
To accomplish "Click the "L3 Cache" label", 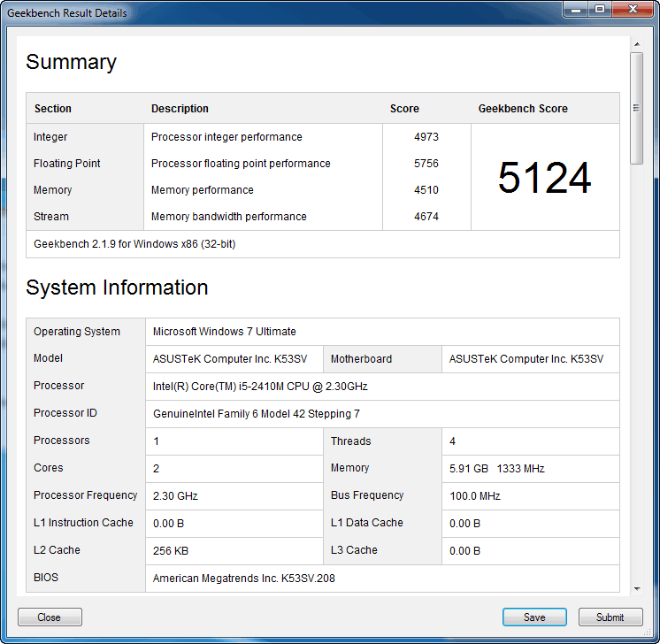I will click(354, 549).
